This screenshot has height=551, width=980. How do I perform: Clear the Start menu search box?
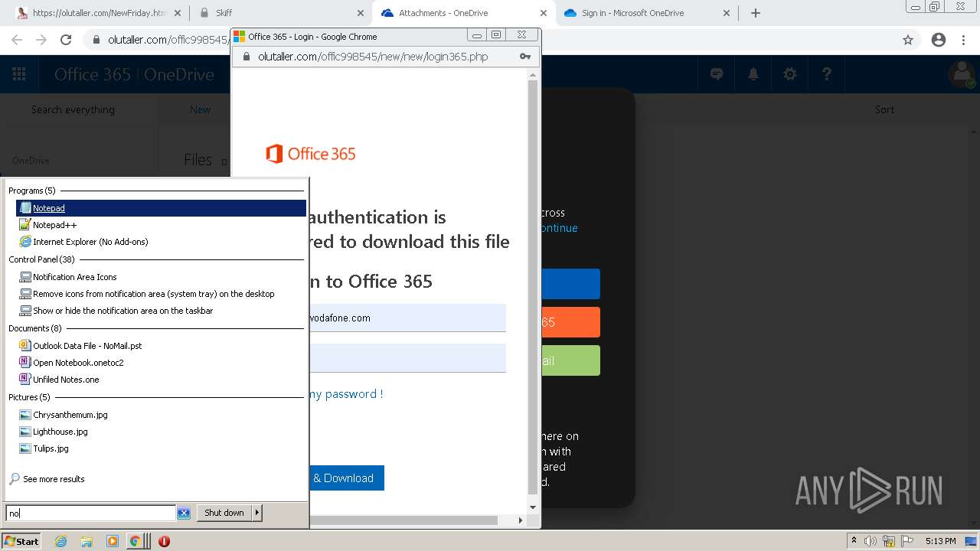point(184,513)
